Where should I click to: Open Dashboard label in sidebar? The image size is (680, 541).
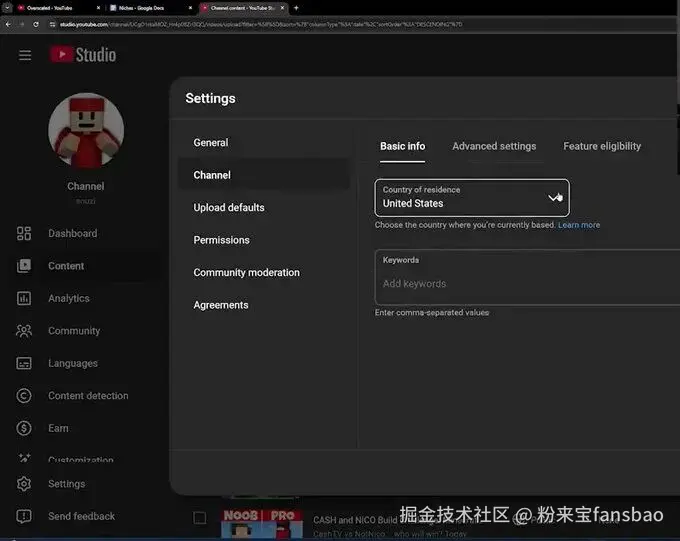(x=73, y=233)
